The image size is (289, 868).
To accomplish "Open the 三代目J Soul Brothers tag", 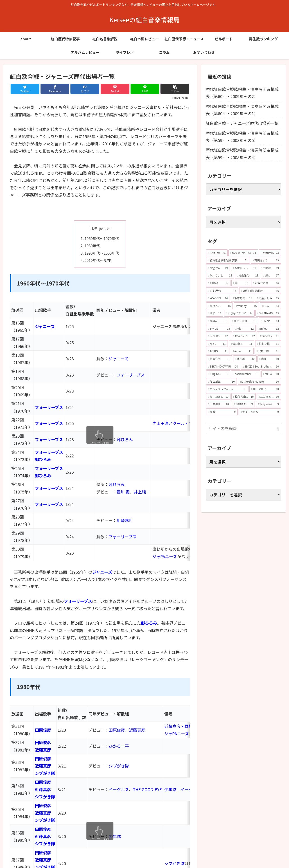I will pyautogui.click(x=261, y=366).
